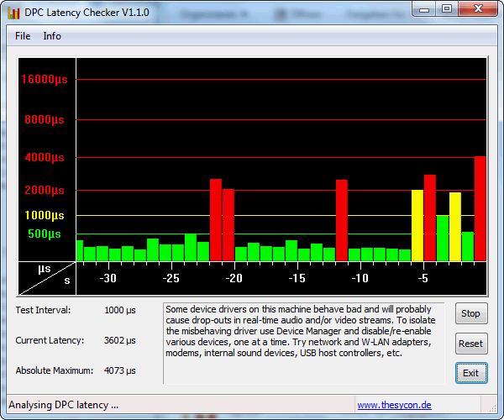The image size is (504, 420).
Task: Select the green 500µs axis label
Action: [45, 234]
